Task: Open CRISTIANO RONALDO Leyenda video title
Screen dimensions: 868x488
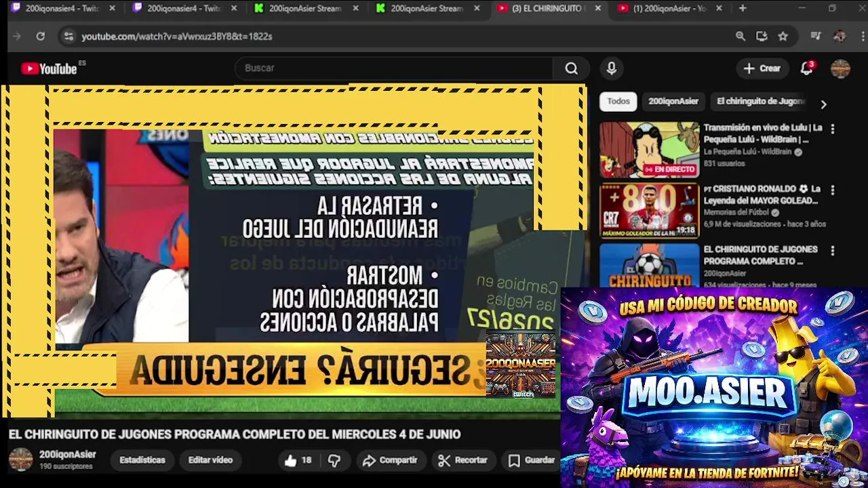Action: tap(762, 195)
